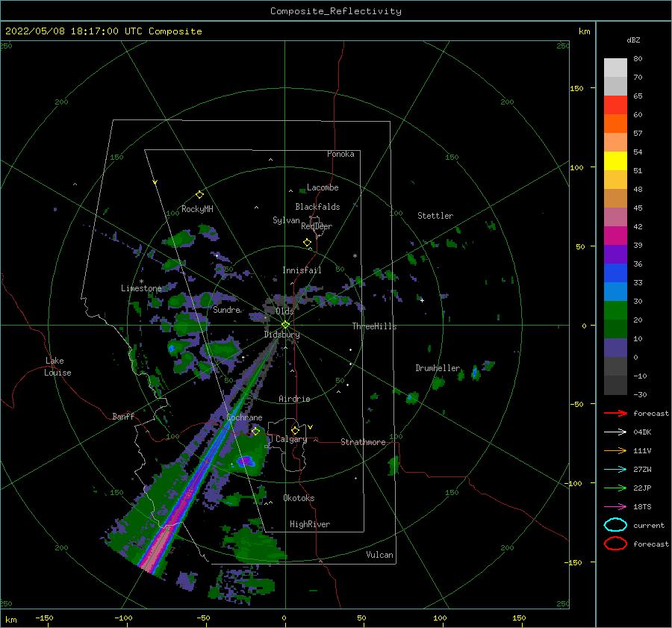672x628 pixels.
Task: Click the white 04DK arrow icon
Action: [x=615, y=432]
